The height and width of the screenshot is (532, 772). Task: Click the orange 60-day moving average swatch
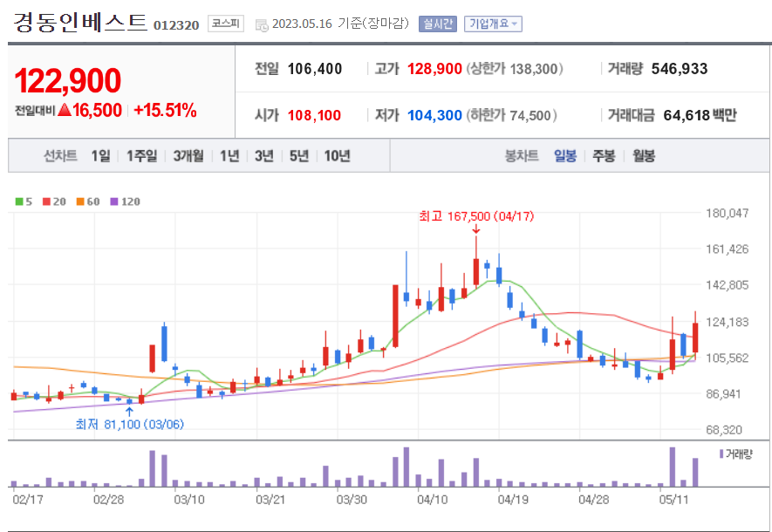(x=80, y=201)
